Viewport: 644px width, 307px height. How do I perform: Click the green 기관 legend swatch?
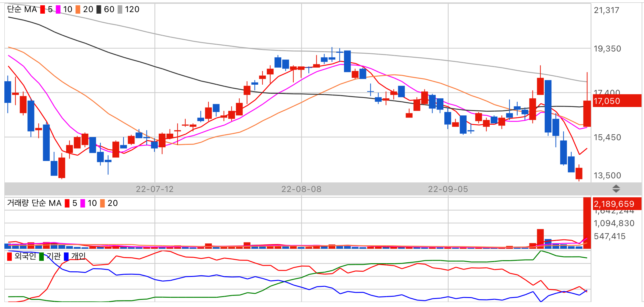click(42, 256)
